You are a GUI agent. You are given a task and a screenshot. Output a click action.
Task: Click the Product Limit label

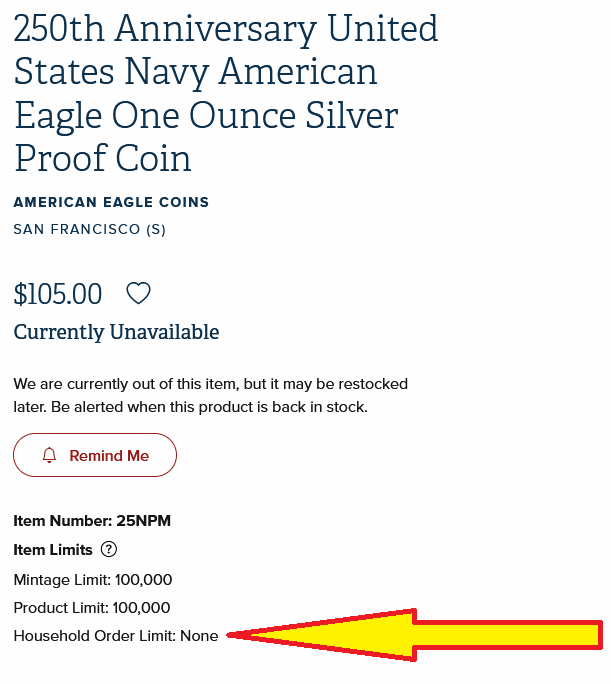(61, 608)
